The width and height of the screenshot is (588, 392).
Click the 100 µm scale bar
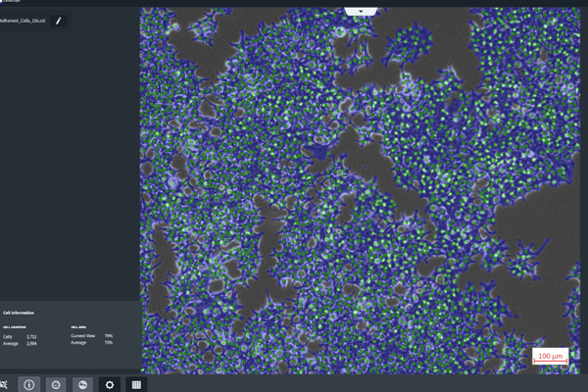[x=550, y=357]
